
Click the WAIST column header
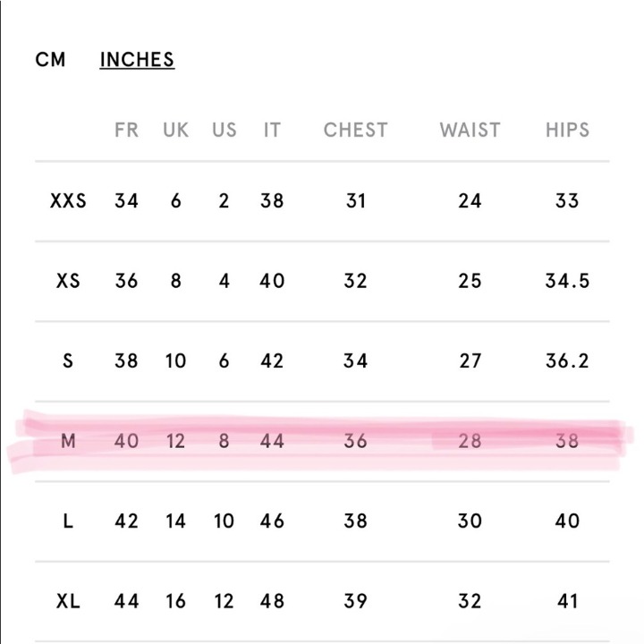click(470, 130)
